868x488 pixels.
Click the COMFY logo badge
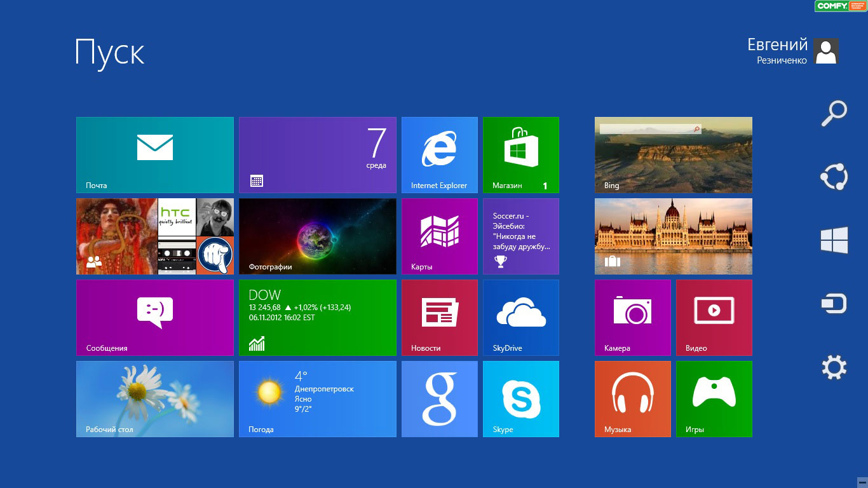[x=841, y=6]
